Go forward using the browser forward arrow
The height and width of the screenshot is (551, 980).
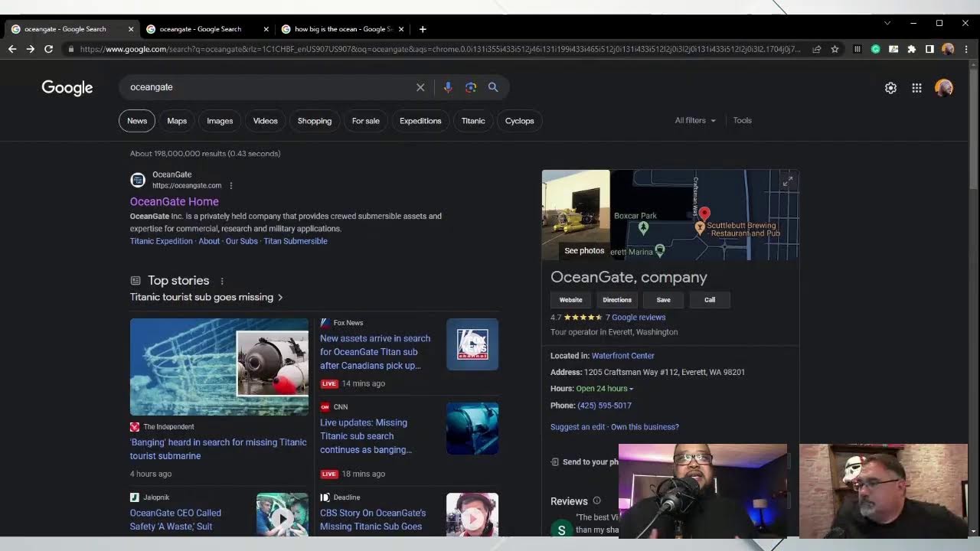31,49
